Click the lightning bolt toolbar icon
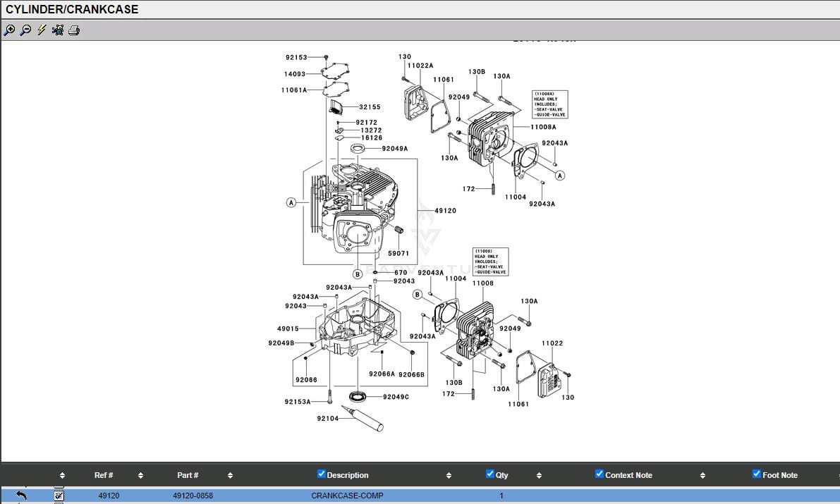This screenshot has height=504, width=840. tap(42, 30)
